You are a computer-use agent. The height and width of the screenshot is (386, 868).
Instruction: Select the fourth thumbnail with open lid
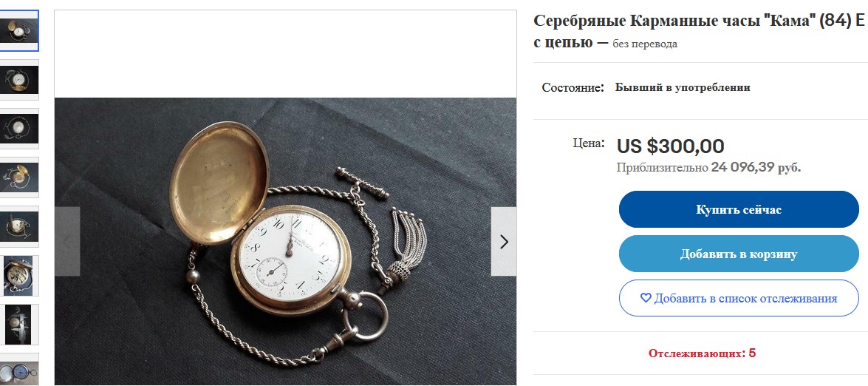click(19, 177)
